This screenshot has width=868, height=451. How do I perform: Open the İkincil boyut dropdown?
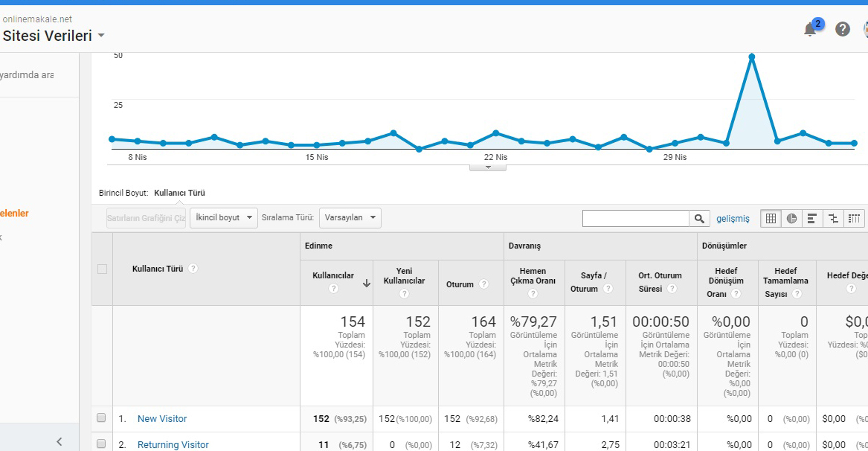click(224, 218)
